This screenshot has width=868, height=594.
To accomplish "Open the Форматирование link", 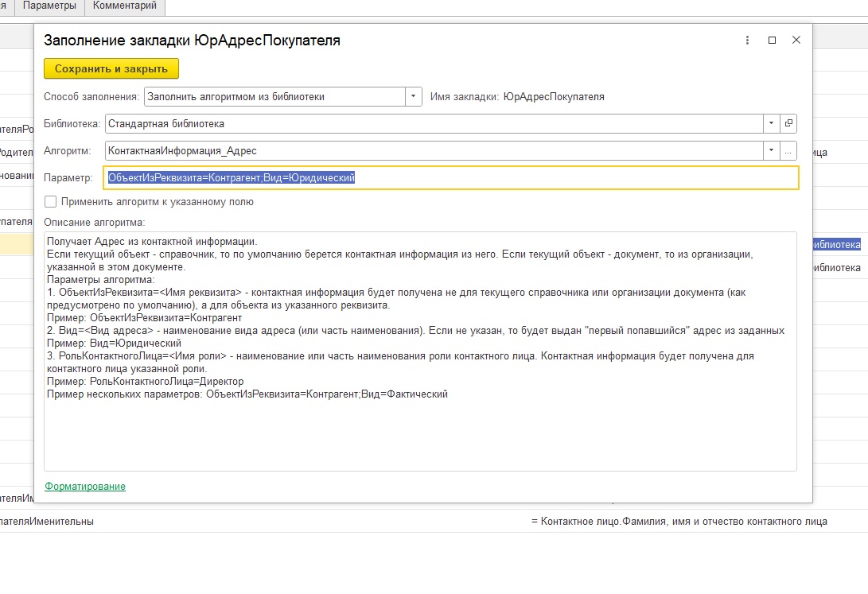I will point(85,486).
